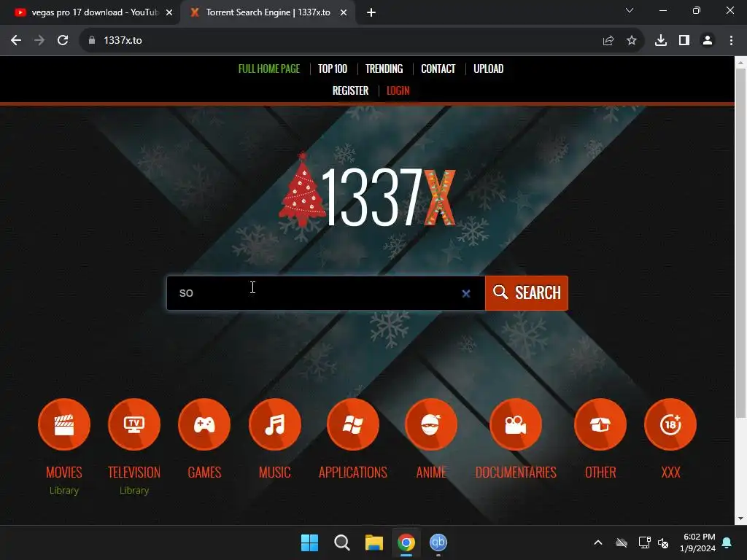Viewport: 747px width, 560px height.
Task: Close the 1337x.to tab
Action: 344,12
